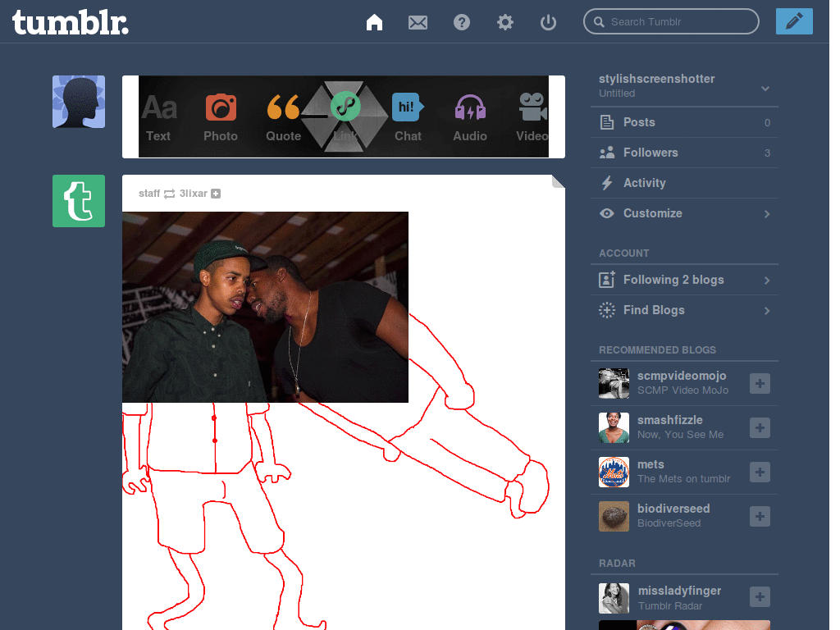Open the green staff Tumblr avatar
This screenshot has width=840, height=630.
pos(79,201)
